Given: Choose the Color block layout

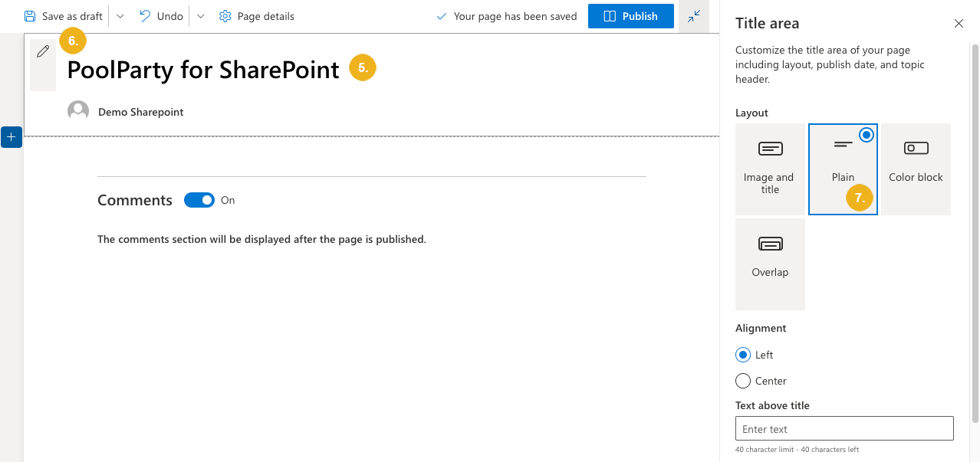Looking at the screenshot, I should tap(916, 169).
